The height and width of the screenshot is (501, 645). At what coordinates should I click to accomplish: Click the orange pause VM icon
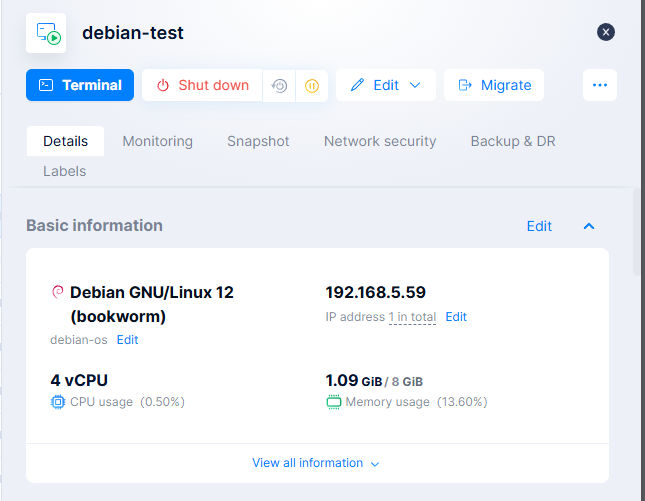(311, 86)
